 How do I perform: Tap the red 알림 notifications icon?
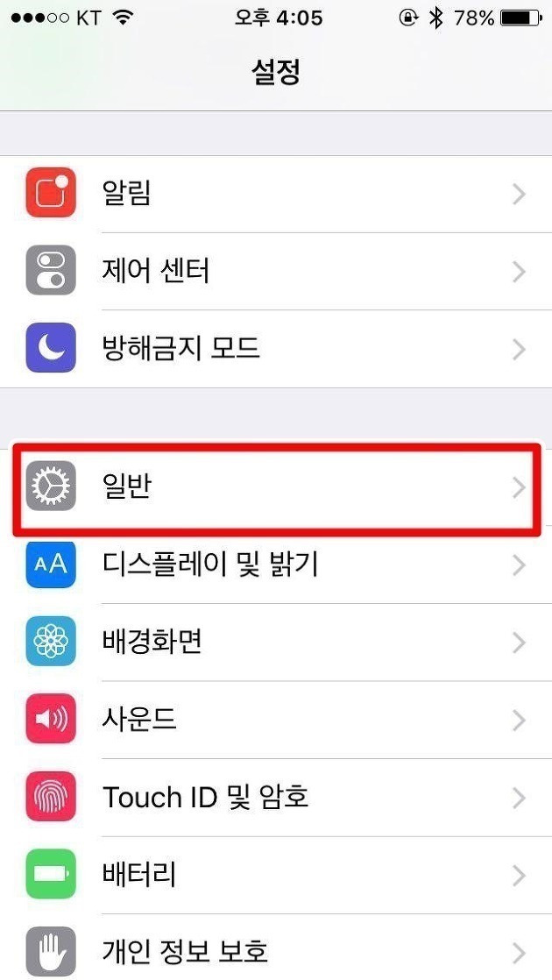[x=51, y=193]
